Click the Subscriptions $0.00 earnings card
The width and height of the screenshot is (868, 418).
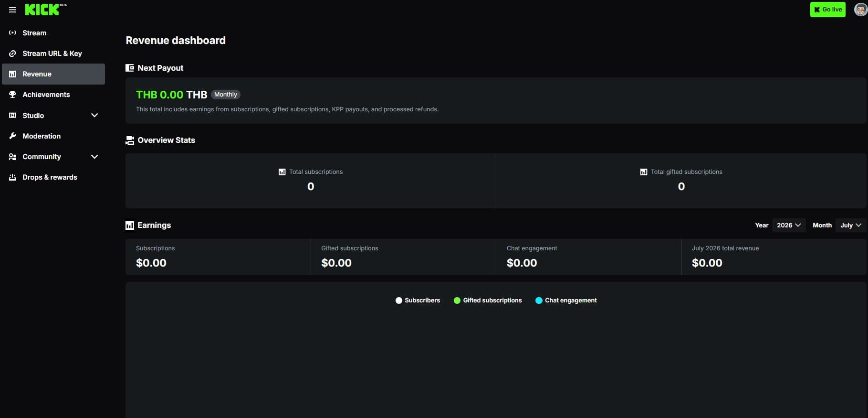coord(218,257)
